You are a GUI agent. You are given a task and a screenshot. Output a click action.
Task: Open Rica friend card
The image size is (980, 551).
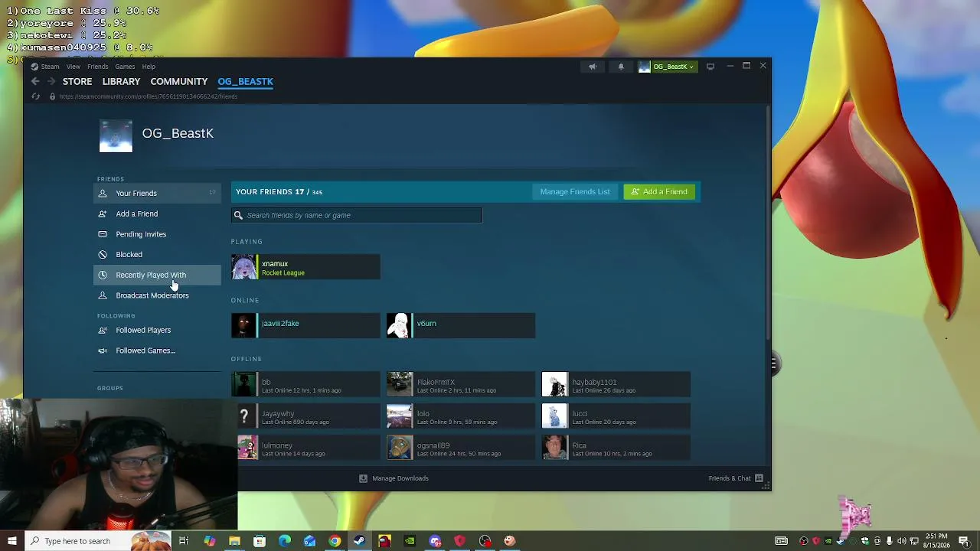[x=616, y=448]
